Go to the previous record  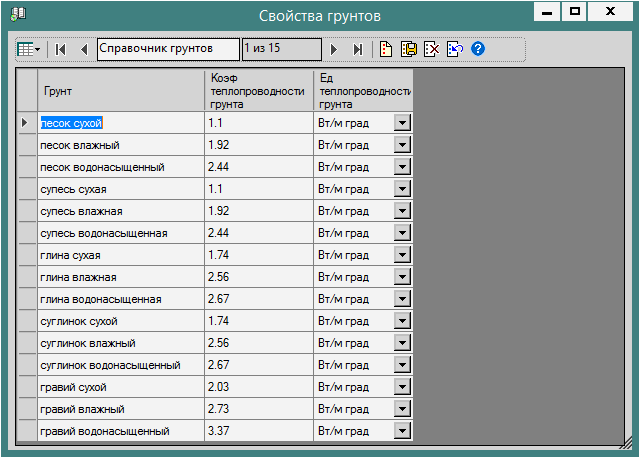84,49
